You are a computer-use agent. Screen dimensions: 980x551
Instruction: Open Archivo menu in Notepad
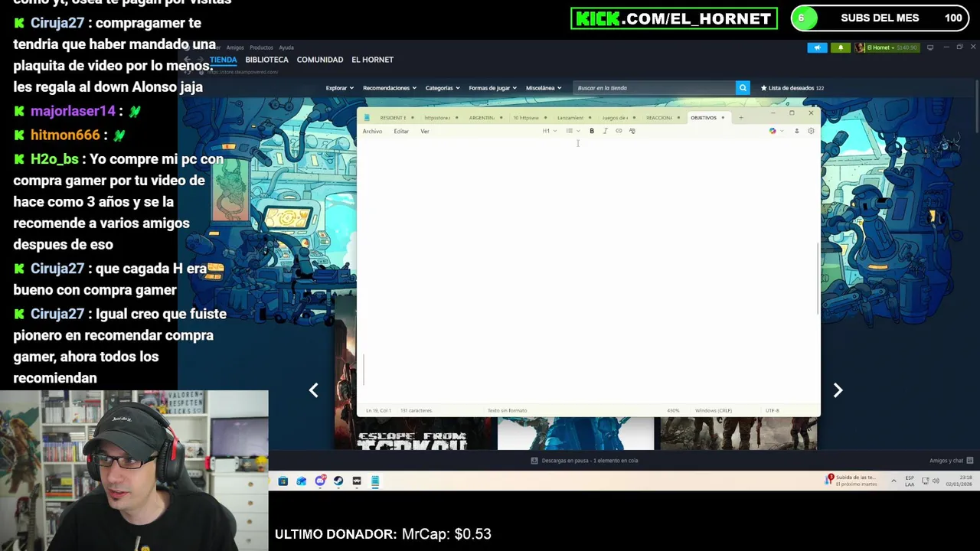click(x=372, y=132)
